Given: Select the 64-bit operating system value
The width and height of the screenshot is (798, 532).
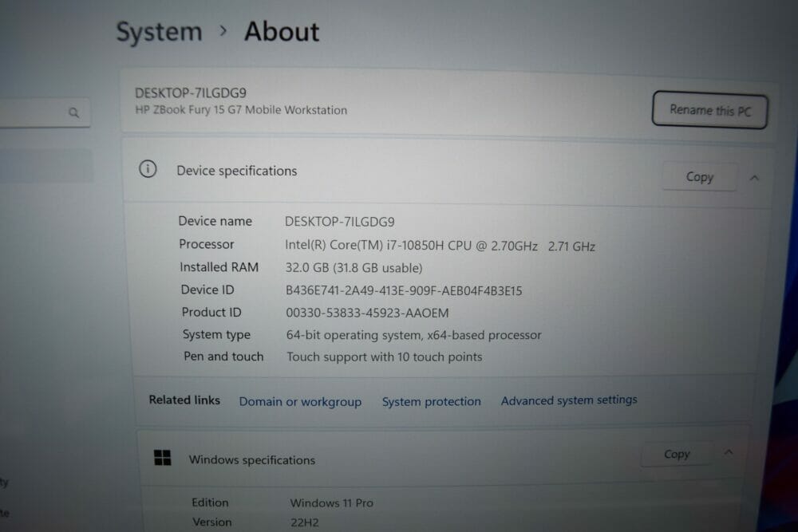Looking at the screenshot, I should click(x=413, y=335).
